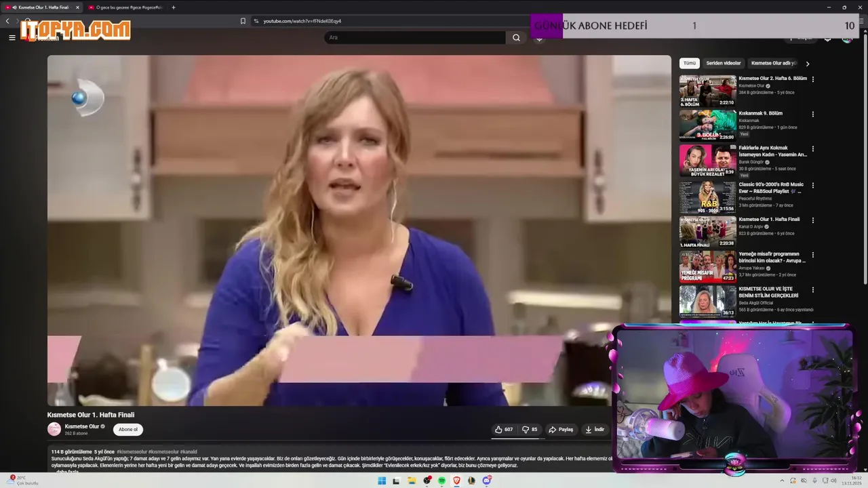Image resolution: width=868 pixels, height=488 pixels.
Task: Open Windows Start menu
Action: click(x=382, y=481)
